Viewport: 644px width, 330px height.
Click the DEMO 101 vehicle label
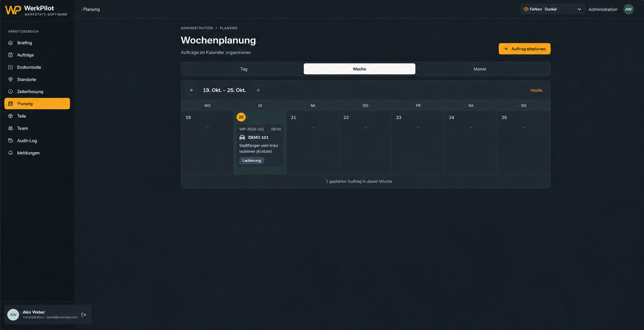(x=258, y=137)
